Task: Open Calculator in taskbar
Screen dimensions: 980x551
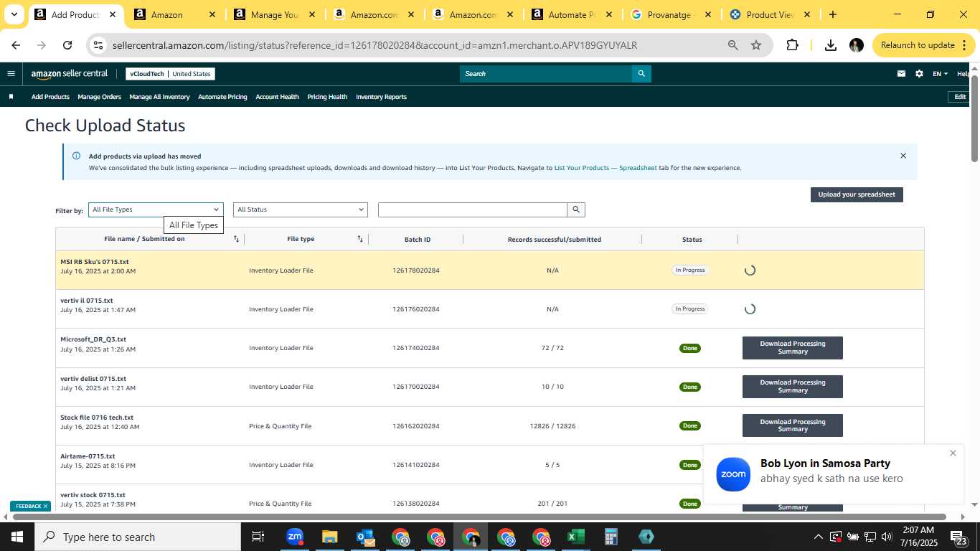Action: click(611, 537)
